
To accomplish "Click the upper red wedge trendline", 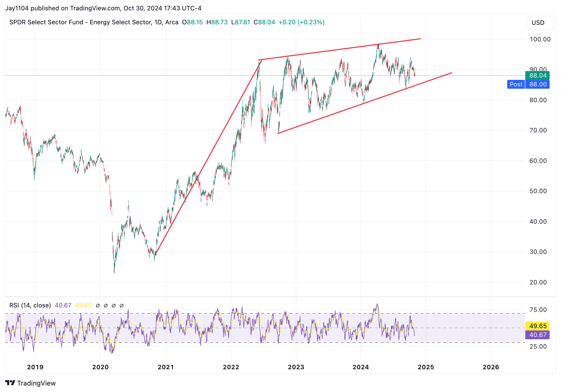I will (x=339, y=49).
